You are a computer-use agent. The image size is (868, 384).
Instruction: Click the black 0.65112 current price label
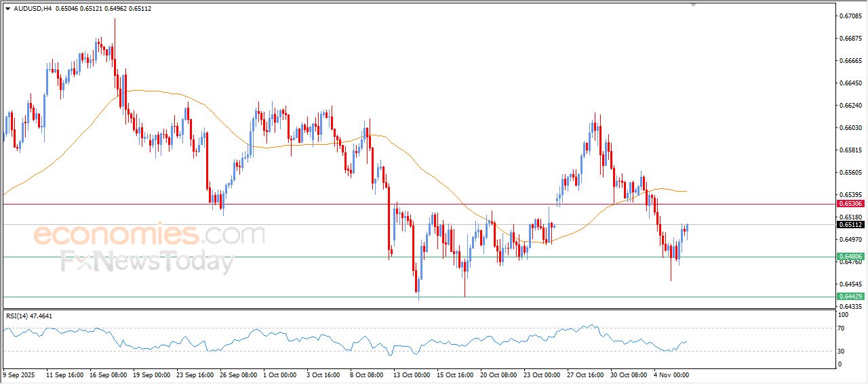point(850,225)
